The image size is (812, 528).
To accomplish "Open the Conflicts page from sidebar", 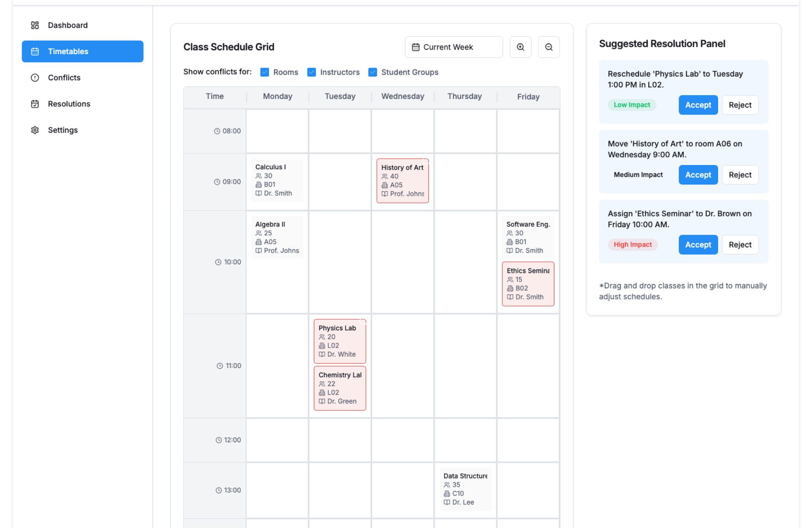I will point(64,78).
